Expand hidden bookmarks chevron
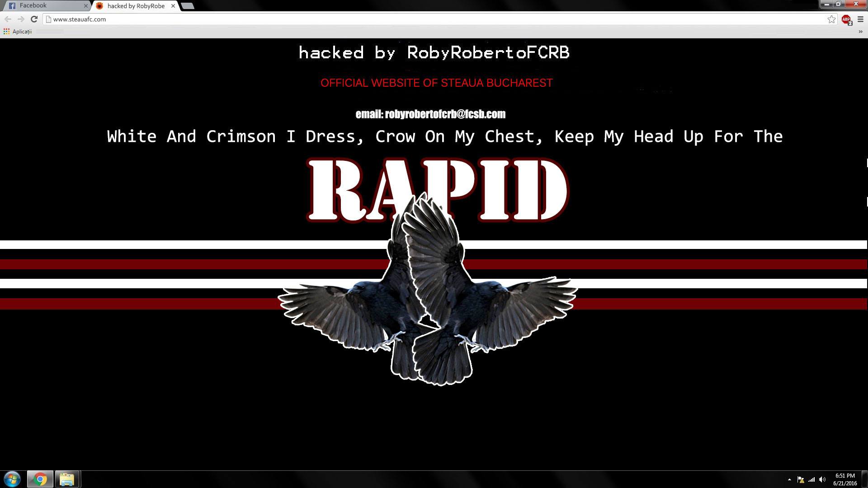This screenshot has width=868, height=488. (x=861, y=32)
